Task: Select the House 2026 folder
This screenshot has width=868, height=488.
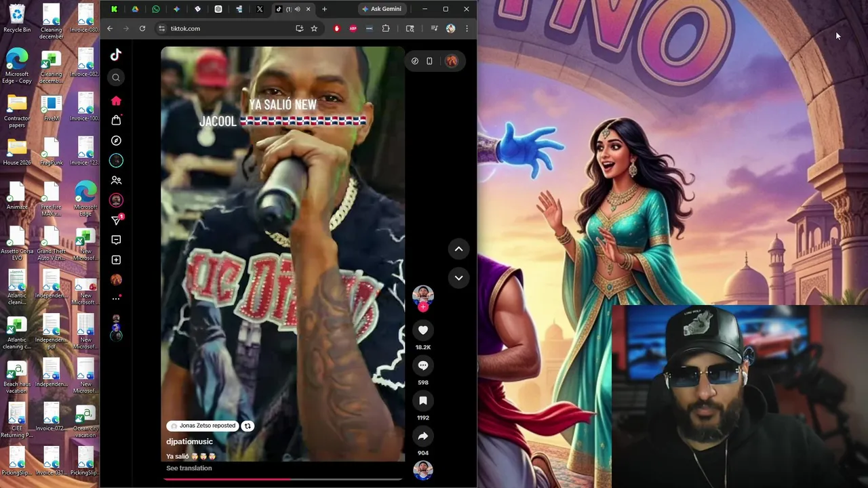Action: (x=17, y=152)
